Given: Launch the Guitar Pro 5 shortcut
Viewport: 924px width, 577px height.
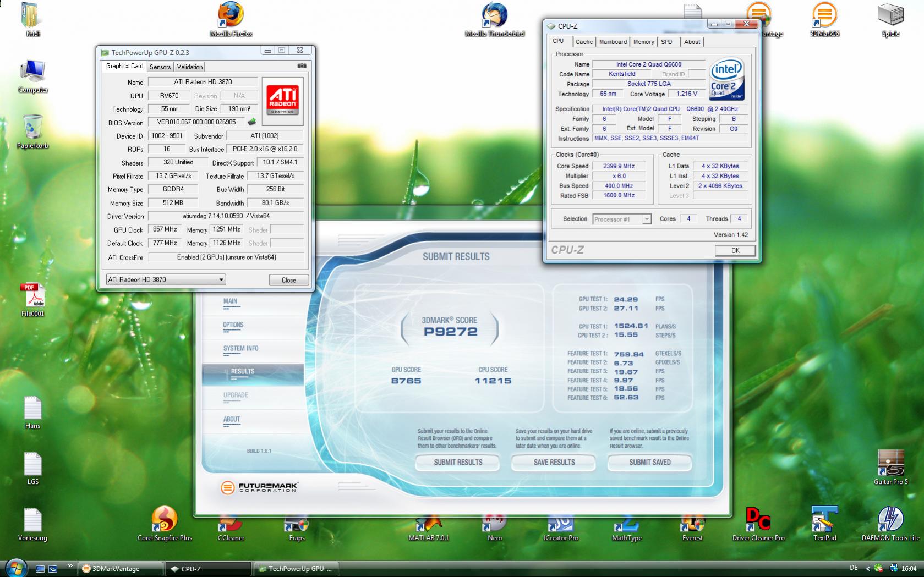Looking at the screenshot, I should click(x=891, y=468).
